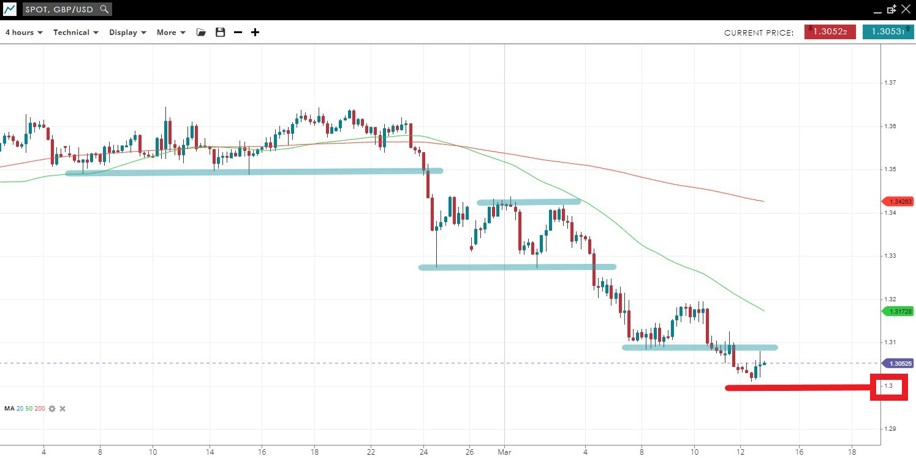The width and height of the screenshot is (916, 458).
Task: Click the chart logo icon at top-left
Action: 9,9
